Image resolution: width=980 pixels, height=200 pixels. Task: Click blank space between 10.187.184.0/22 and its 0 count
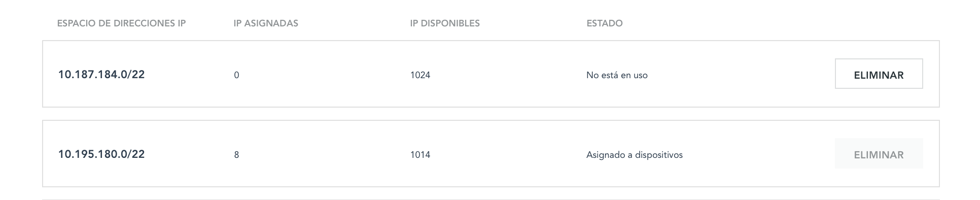pyautogui.click(x=189, y=75)
